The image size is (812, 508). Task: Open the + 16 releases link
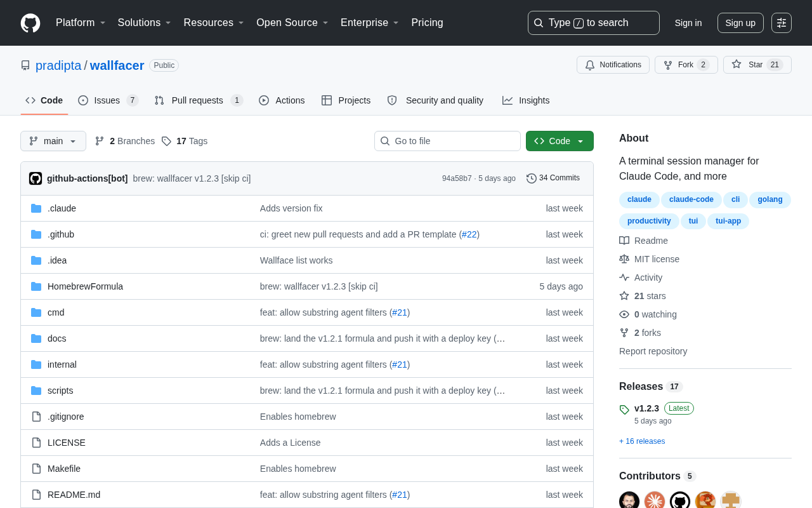[642, 441]
